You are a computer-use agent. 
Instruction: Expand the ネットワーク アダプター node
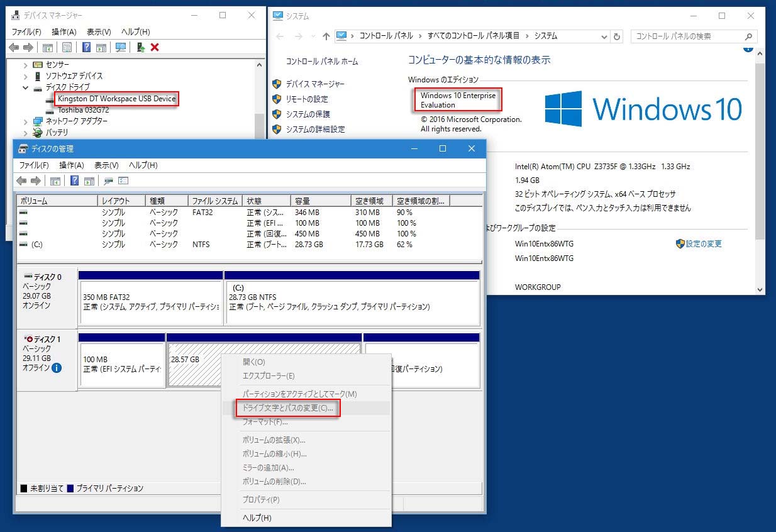tap(25, 121)
